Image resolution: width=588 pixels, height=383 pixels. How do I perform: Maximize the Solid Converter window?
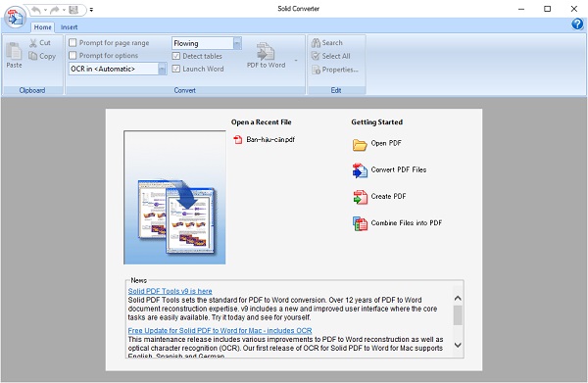click(547, 9)
